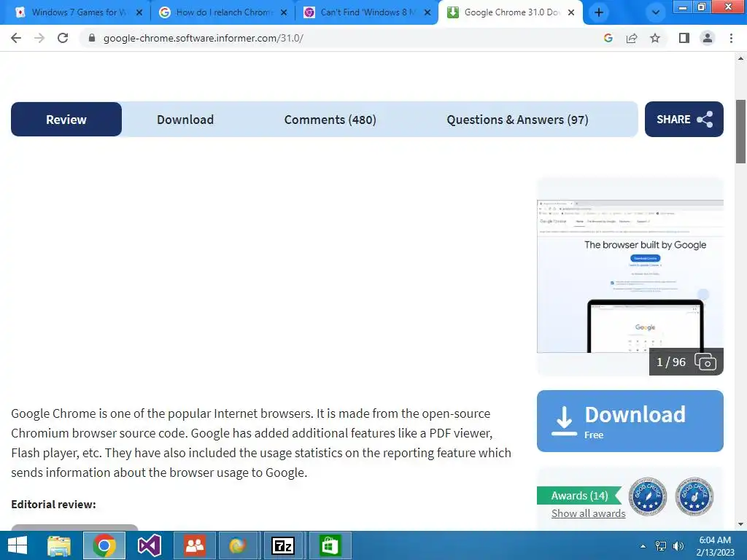
Task: Click scrollbar down arrow
Action: click(x=740, y=525)
